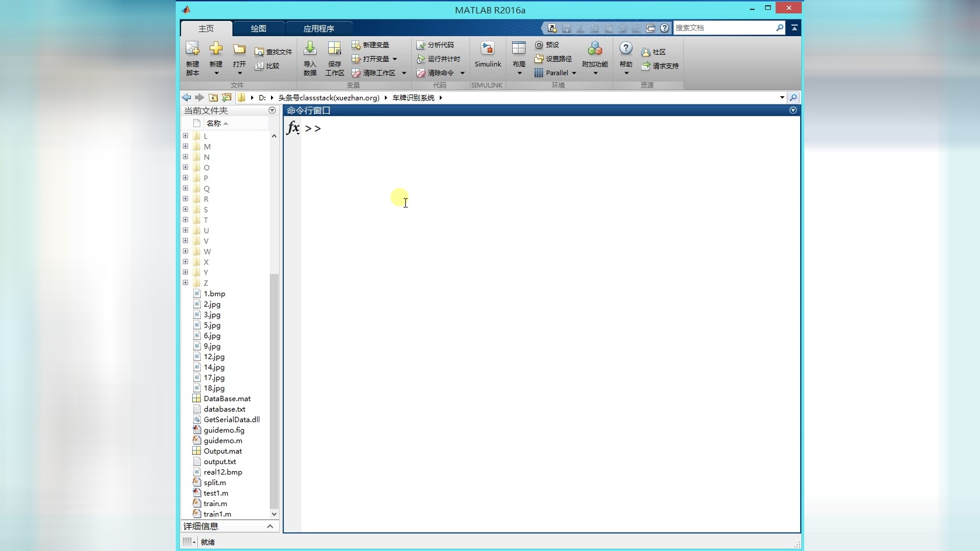Expand folder Z in file tree
Screen dimensions: 980x551
[x=186, y=283]
